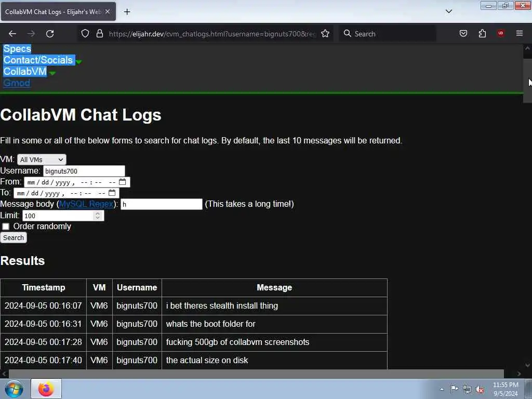Decrease the Limit value with the down stepper
The image size is (532, 399).
pos(98,218)
